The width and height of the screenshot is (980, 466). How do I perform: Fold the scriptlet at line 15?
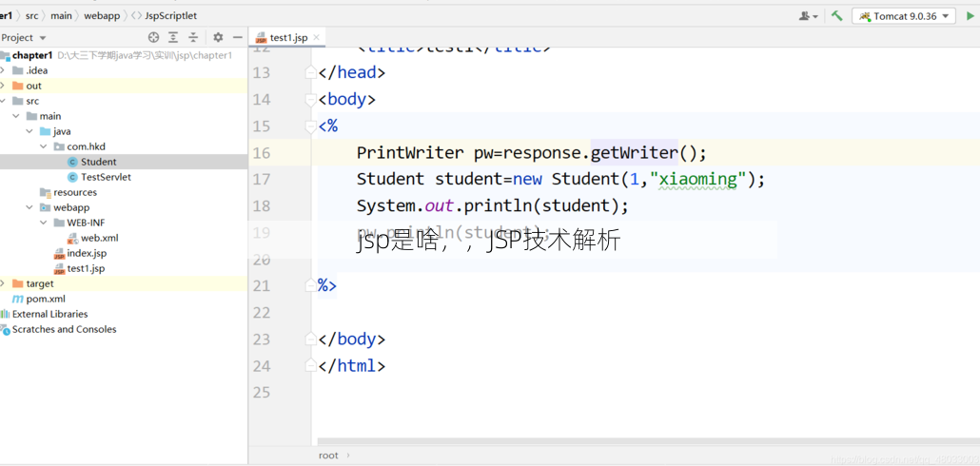click(x=310, y=126)
